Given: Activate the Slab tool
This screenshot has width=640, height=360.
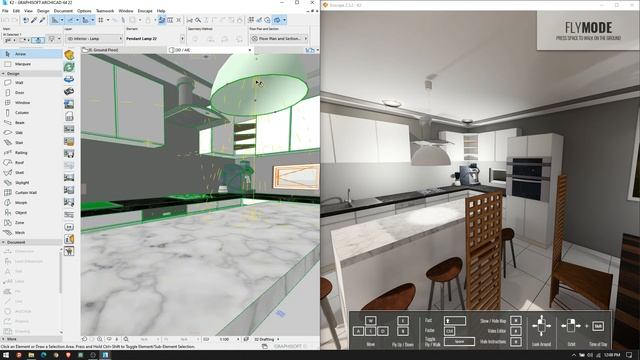Looking at the screenshot, I should [x=31, y=133].
